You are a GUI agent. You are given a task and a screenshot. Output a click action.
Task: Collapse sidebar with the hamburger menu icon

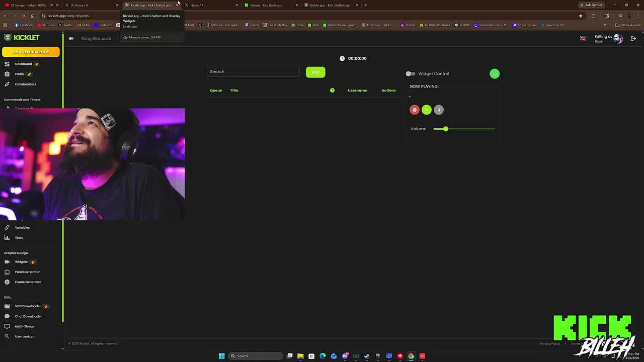point(71,39)
